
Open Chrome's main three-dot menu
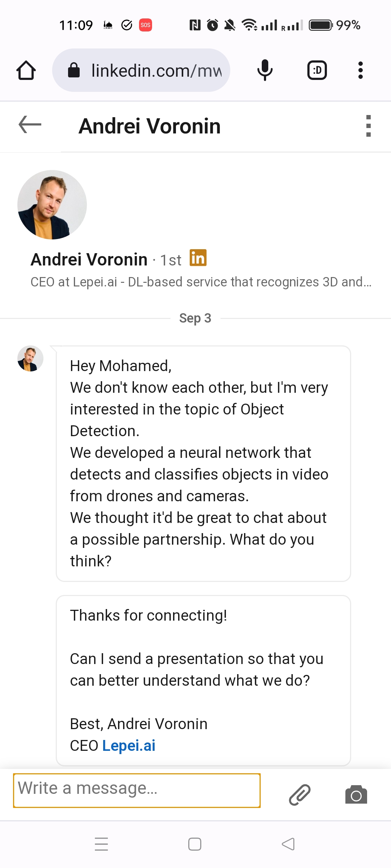click(x=361, y=70)
